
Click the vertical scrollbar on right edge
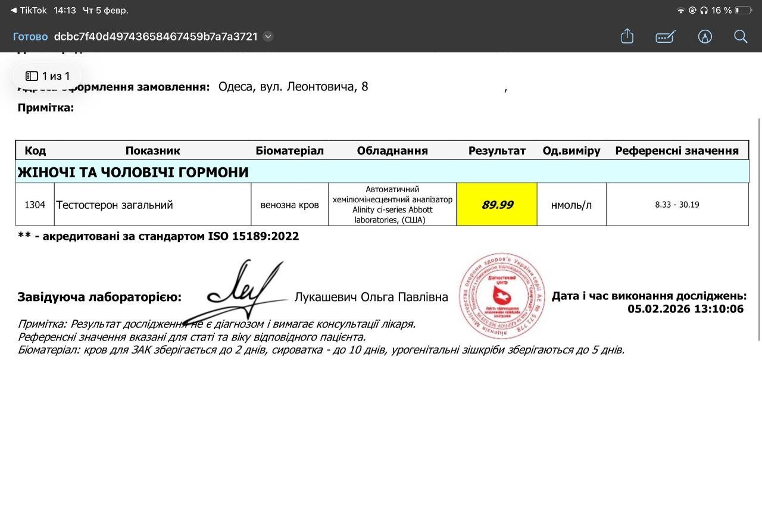coord(758,229)
